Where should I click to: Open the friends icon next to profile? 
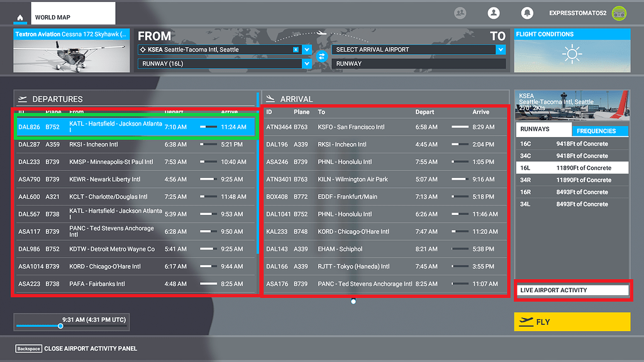tap(460, 13)
